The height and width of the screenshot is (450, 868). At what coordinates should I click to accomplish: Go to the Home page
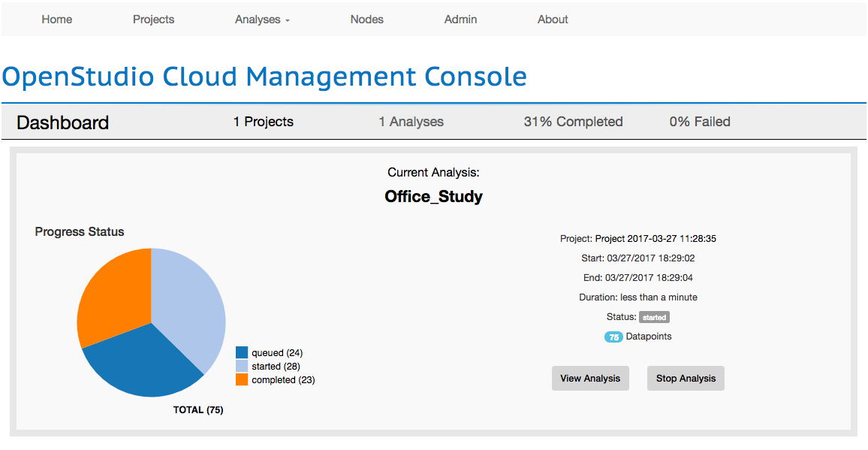[56, 20]
